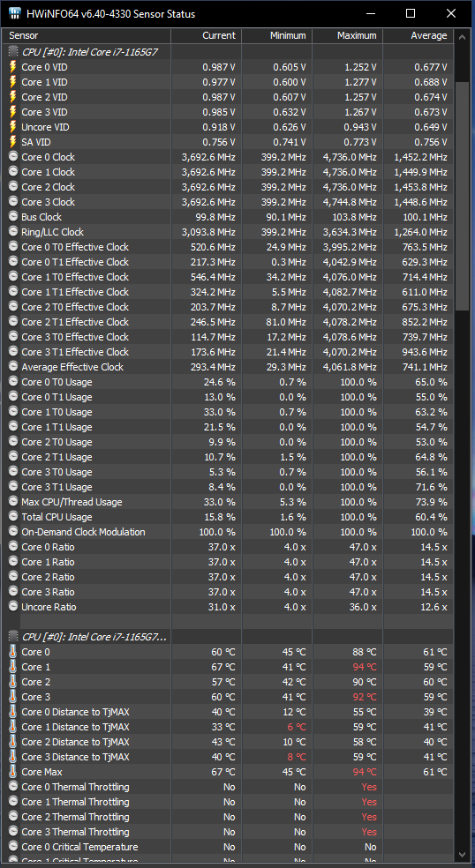Click the Average column header
This screenshot has height=868, width=475.
(418, 35)
